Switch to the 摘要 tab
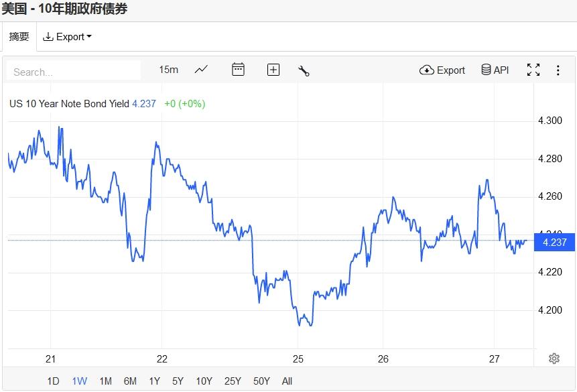This screenshot has width=577, height=392. point(19,37)
